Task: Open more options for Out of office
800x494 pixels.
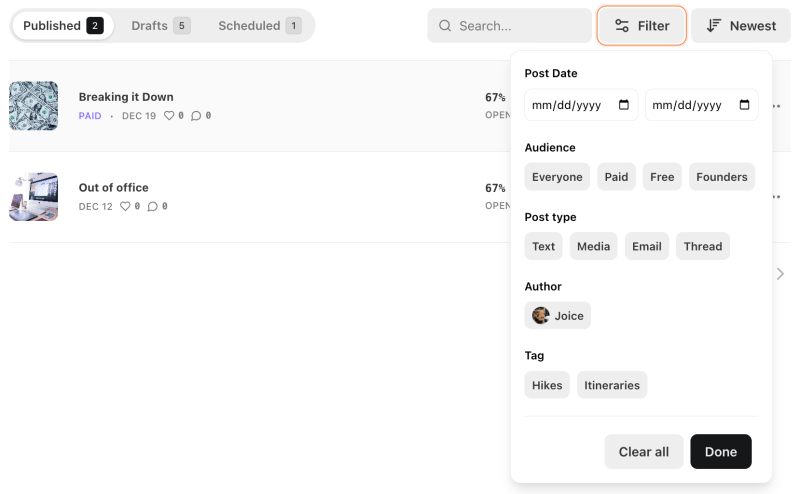Action: click(777, 196)
